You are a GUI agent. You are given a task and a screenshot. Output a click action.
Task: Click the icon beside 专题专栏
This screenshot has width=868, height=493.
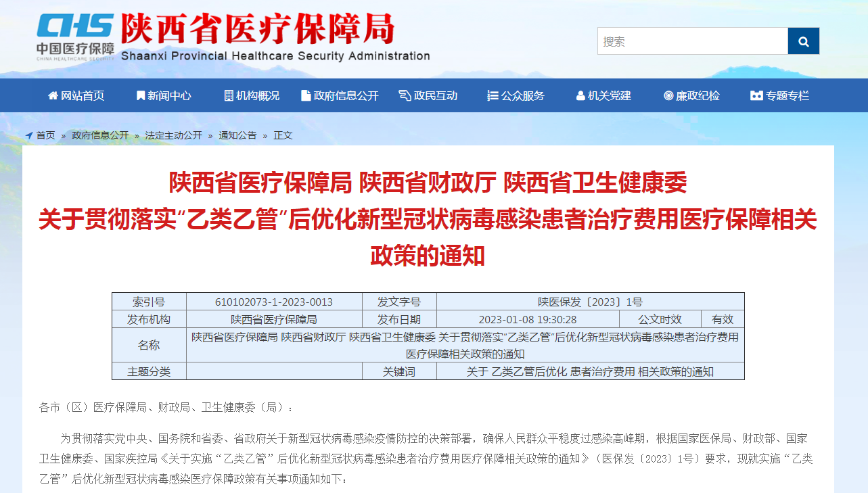point(756,96)
